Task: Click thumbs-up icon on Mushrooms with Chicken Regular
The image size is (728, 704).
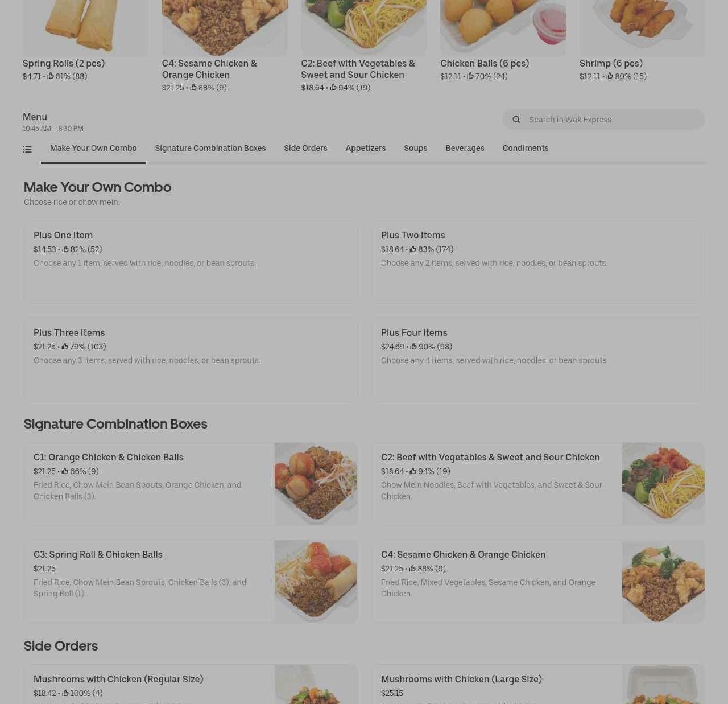Action: pos(65,693)
